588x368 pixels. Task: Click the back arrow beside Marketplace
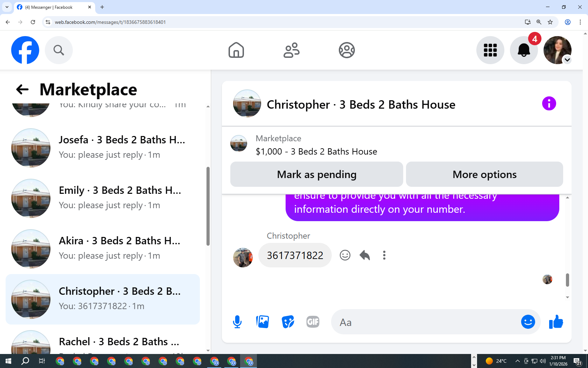[22, 89]
